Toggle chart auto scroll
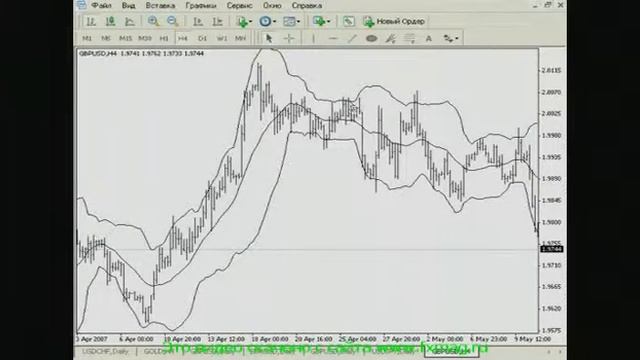 pyautogui.click(x=198, y=22)
